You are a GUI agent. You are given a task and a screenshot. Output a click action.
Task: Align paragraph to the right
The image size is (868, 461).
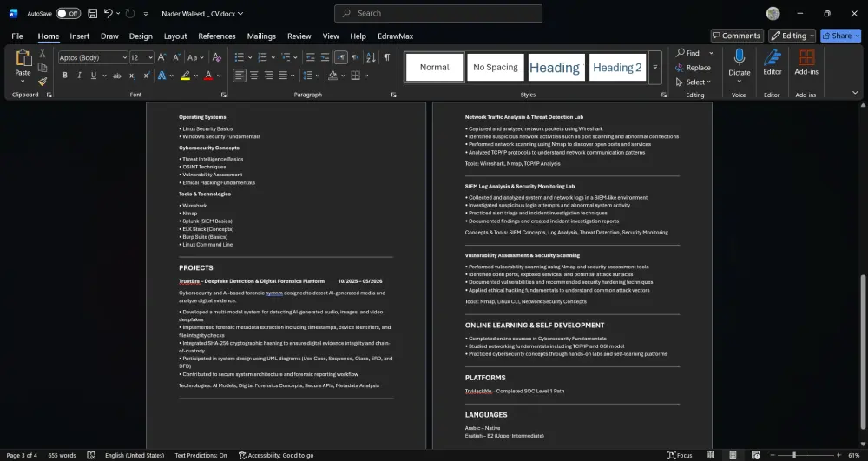(268, 76)
